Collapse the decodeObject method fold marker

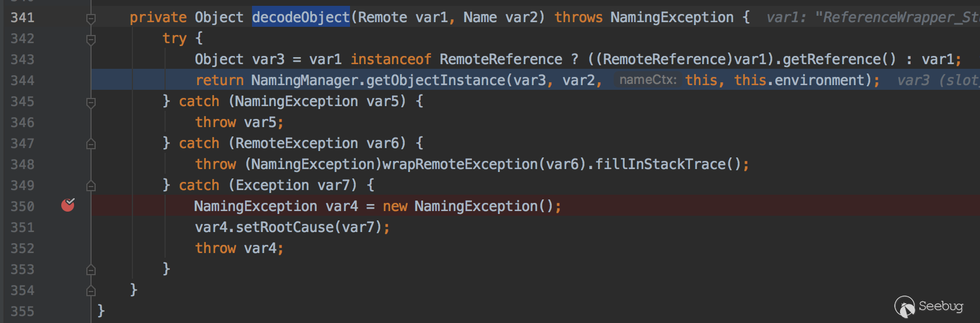point(91,19)
